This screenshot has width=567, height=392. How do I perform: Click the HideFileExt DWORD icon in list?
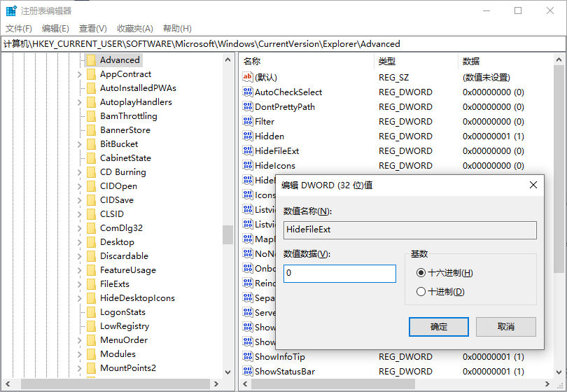248,150
